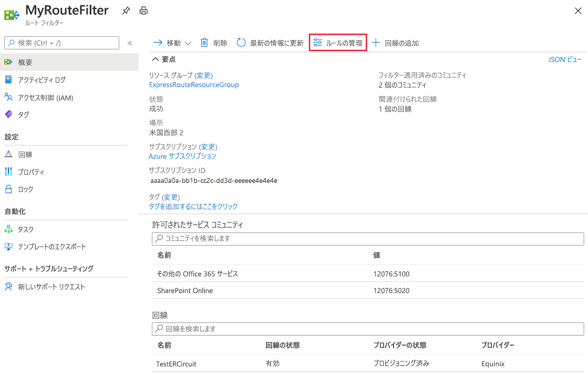588x374 pixels.
Task: Click the 回線 triangle circuit icon
Action: click(x=8, y=154)
